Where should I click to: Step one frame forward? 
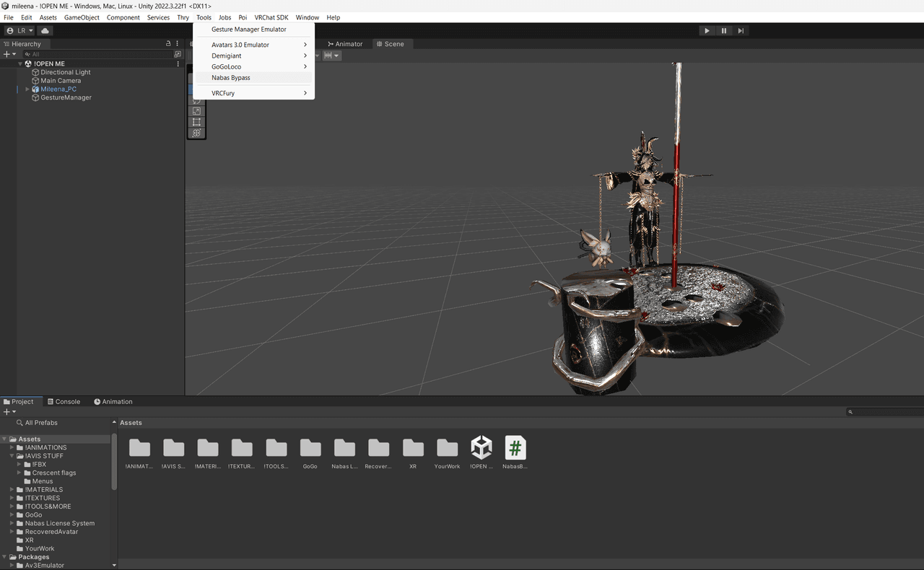click(741, 31)
